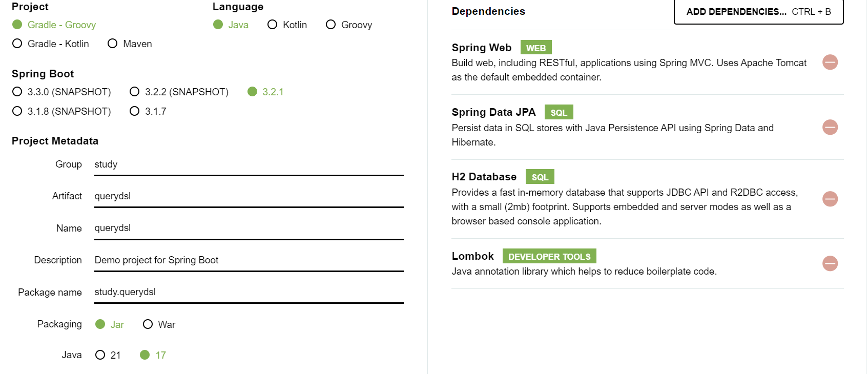Image resolution: width=868 pixels, height=374 pixels.
Task: Remove the Spring Web dependency
Action: point(830,62)
